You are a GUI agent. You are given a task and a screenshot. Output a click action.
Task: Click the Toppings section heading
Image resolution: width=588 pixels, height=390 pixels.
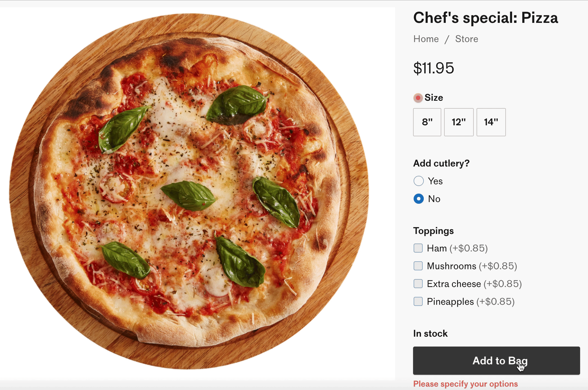tap(433, 231)
